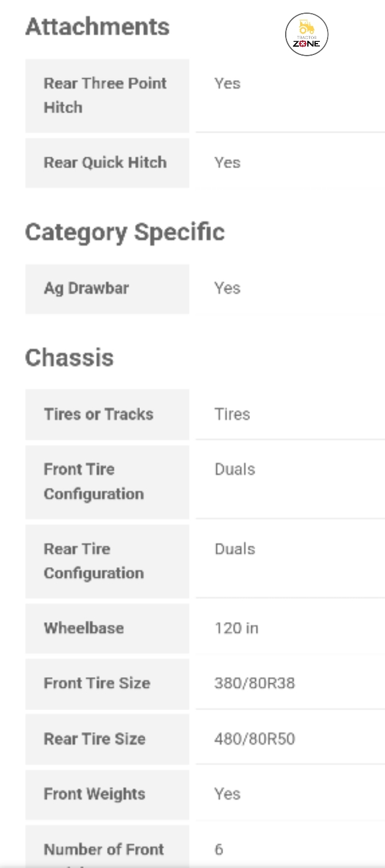Click the 480/80R50 rear tire size

(255, 739)
